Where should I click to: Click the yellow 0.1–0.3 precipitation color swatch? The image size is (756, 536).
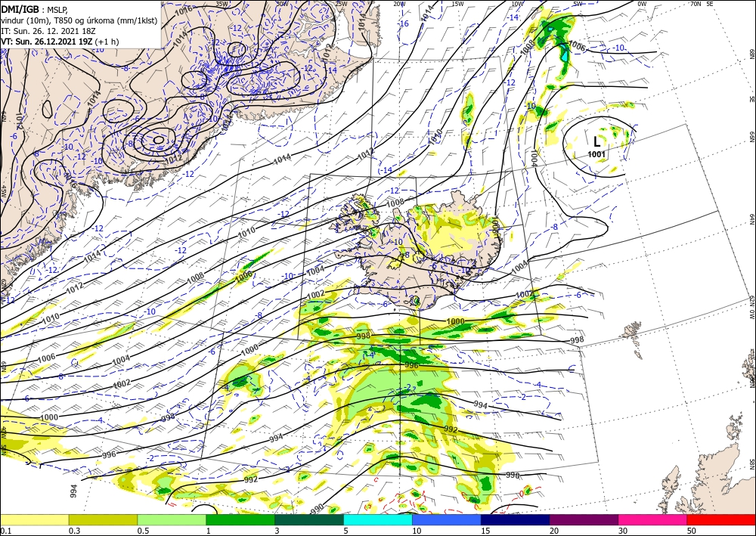tap(34, 519)
